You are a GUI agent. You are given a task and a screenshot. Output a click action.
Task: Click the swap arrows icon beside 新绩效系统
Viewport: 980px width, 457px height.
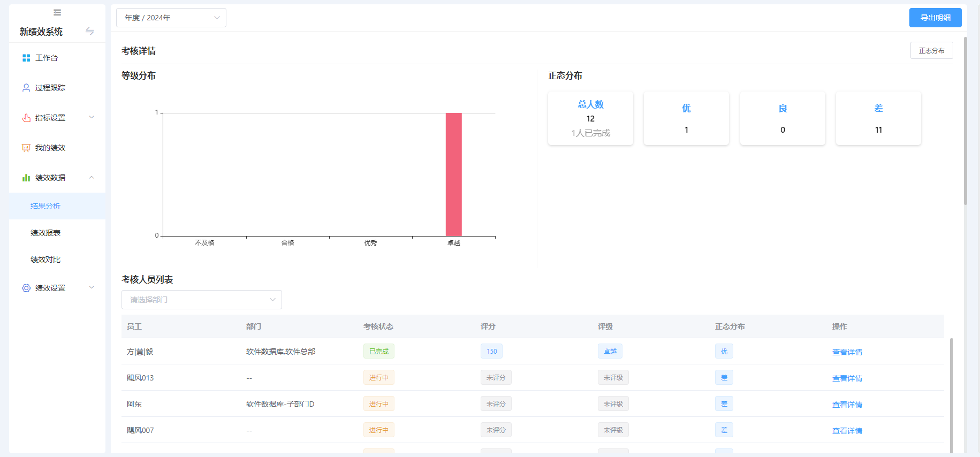(90, 32)
